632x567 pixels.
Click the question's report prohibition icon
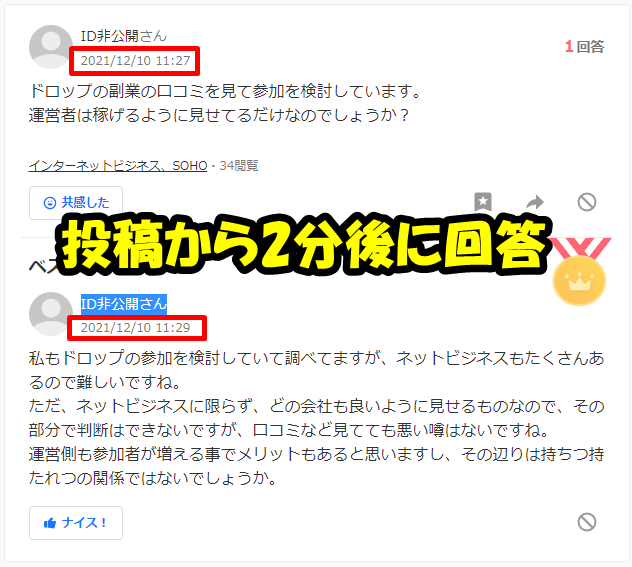(586, 202)
